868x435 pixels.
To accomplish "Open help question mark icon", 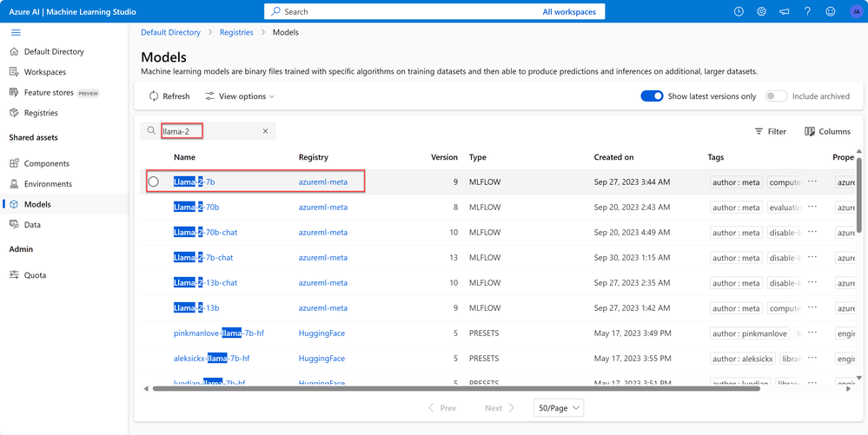I will (808, 11).
